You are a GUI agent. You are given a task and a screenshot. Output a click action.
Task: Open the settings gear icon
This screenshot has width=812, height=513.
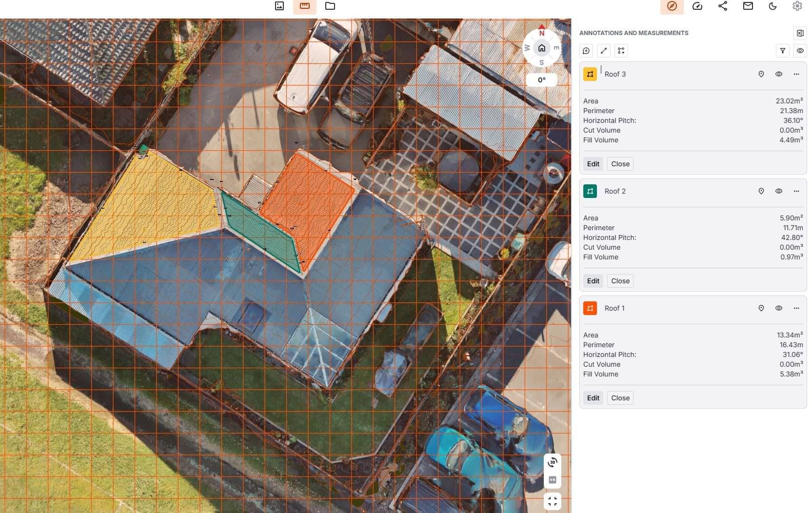click(x=797, y=6)
